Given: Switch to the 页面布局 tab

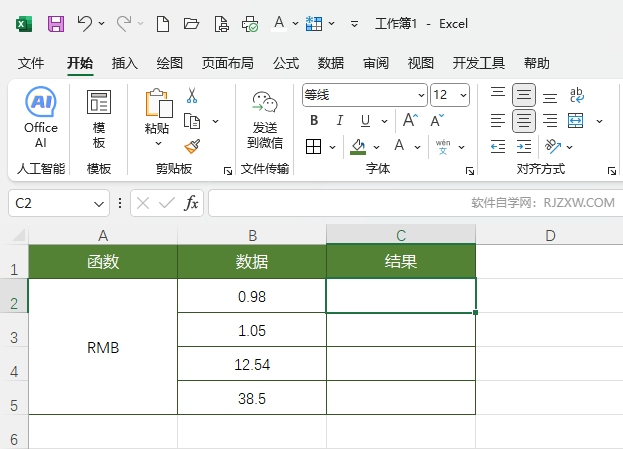Looking at the screenshot, I should tap(227, 63).
